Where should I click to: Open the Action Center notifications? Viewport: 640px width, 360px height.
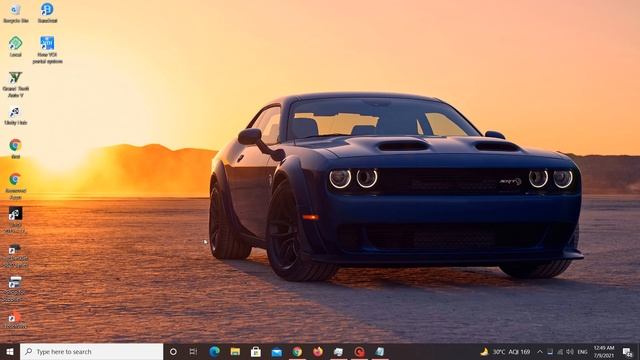(628, 351)
